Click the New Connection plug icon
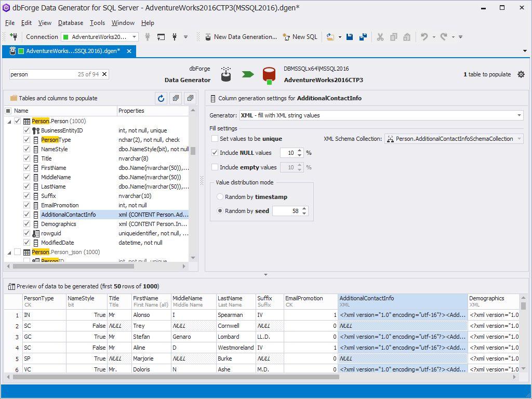Viewport: 532px width, 399px height. (14, 36)
